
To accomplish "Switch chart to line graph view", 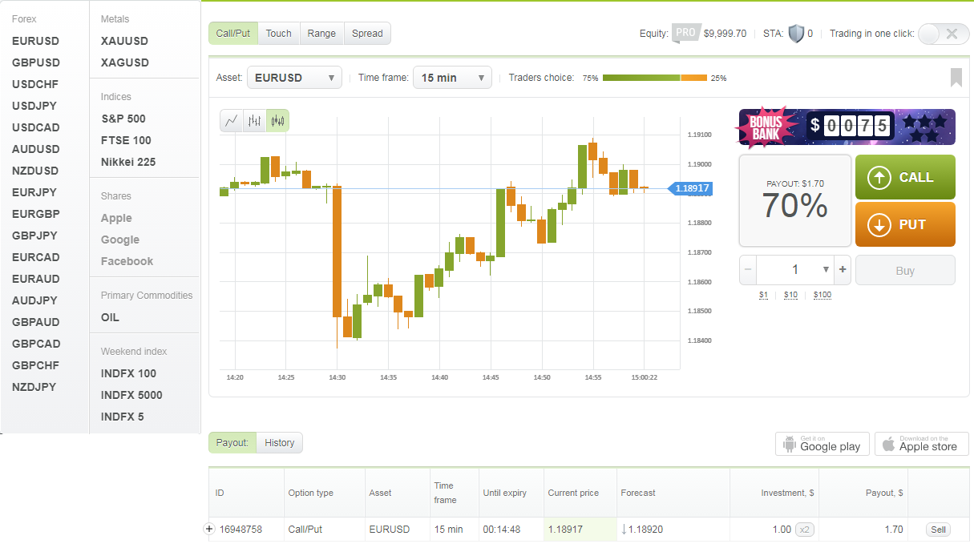I will (232, 121).
